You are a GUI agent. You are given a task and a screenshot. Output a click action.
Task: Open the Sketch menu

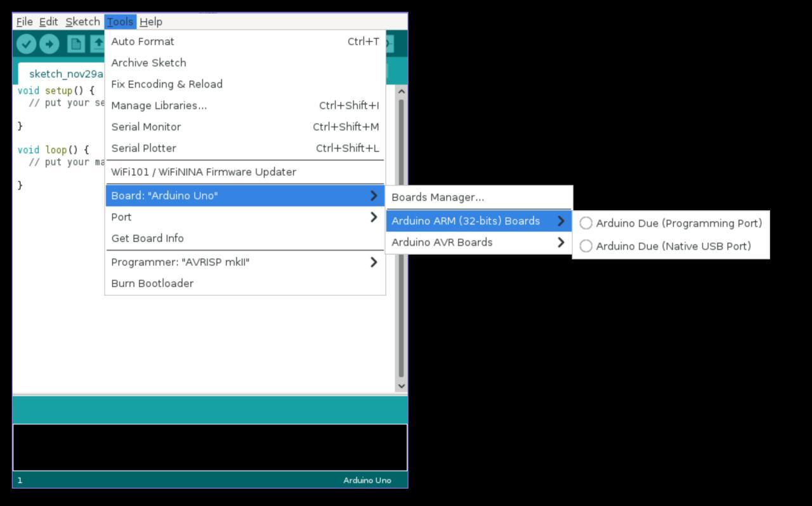pos(82,22)
